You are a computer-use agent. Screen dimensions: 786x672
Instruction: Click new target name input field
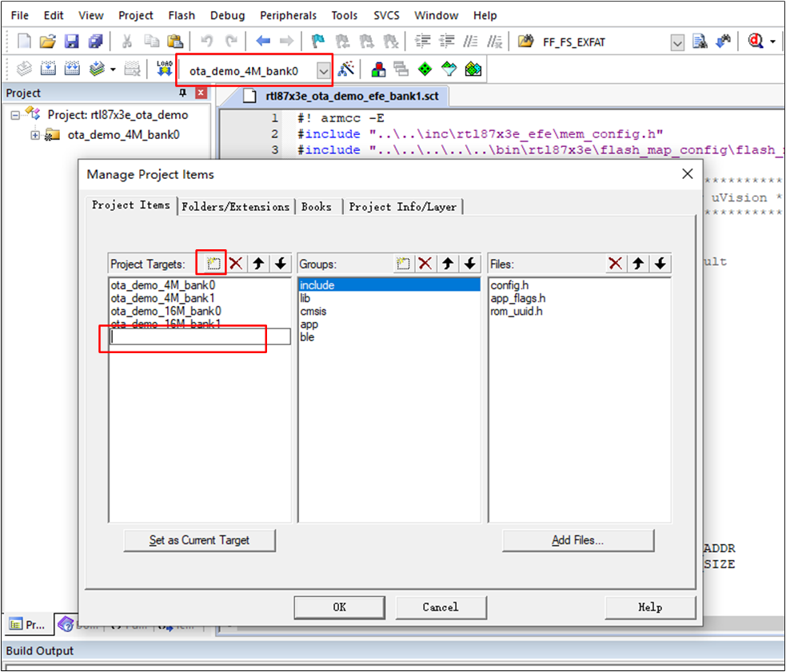(200, 336)
